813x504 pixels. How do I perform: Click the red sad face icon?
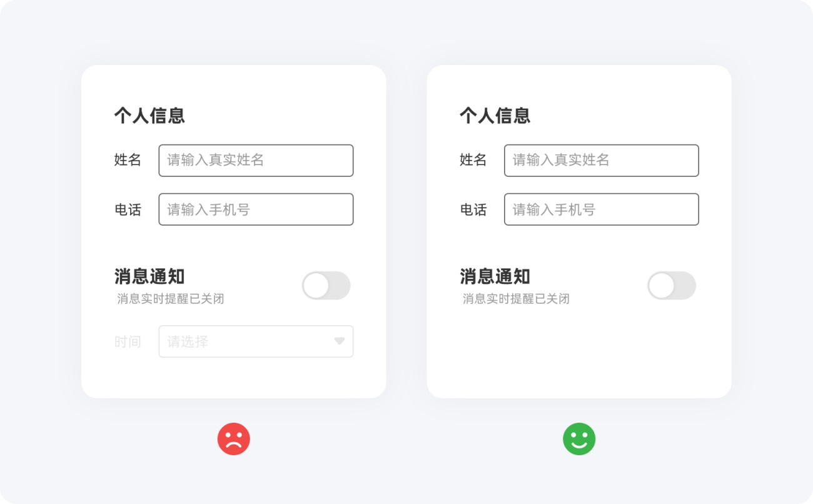[234, 439]
